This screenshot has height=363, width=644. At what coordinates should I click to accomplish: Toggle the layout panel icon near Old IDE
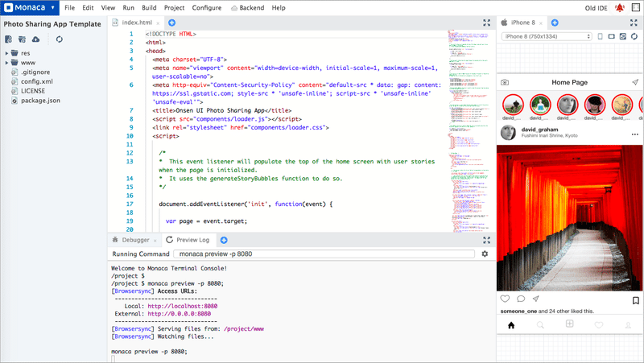(636, 7)
